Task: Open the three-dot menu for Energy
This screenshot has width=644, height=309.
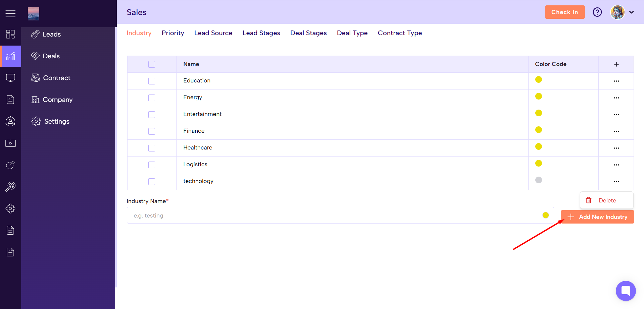Action: (x=616, y=98)
